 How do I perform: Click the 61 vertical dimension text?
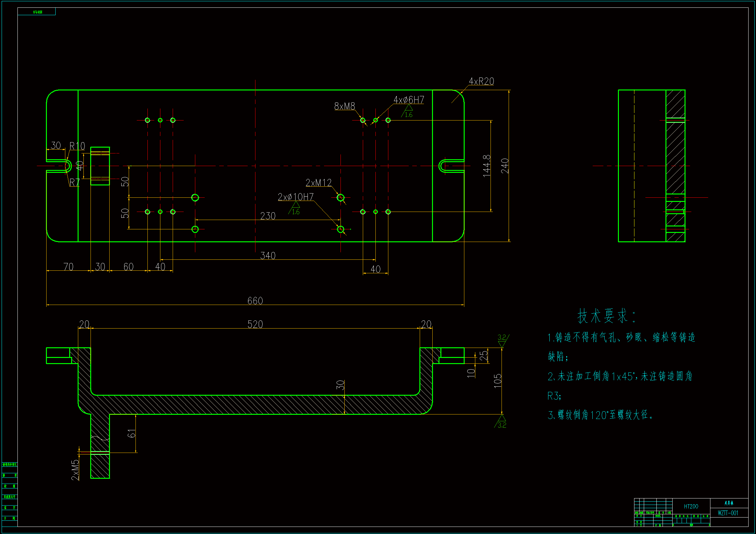pyautogui.click(x=131, y=433)
